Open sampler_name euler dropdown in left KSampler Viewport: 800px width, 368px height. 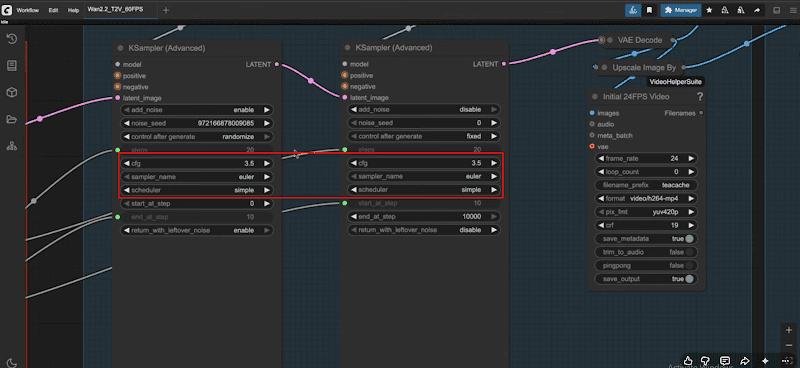pos(196,177)
